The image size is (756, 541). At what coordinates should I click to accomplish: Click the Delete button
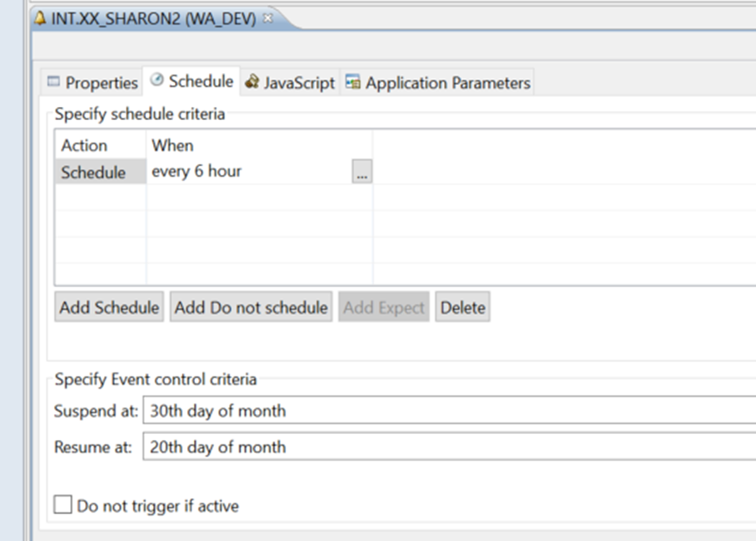point(462,306)
